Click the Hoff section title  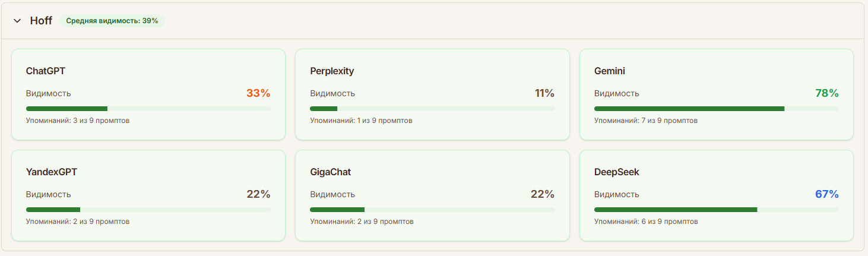pyautogui.click(x=41, y=21)
